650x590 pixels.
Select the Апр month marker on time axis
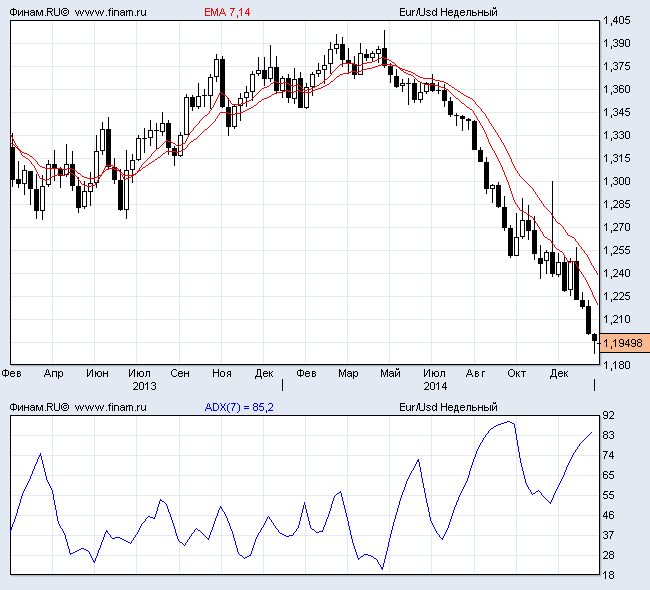(x=54, y=373)
